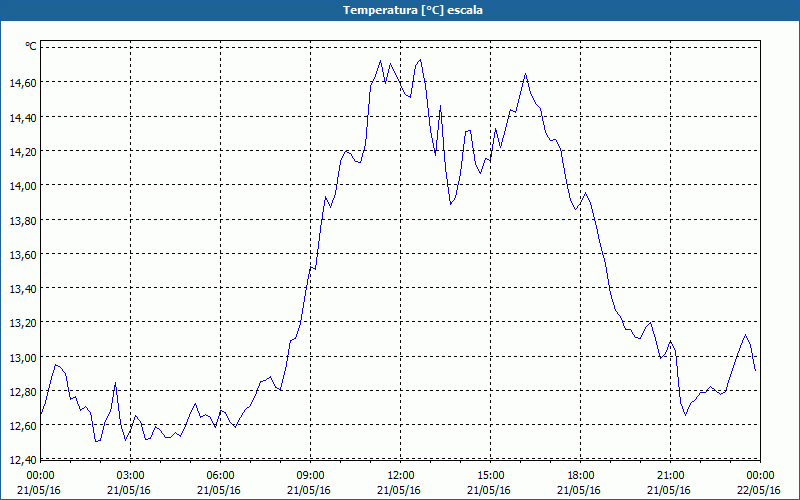Click the 00:00 time label dated 22/05/16
The height and width of the screenshot is (500, 800).
tap(760, 476)
